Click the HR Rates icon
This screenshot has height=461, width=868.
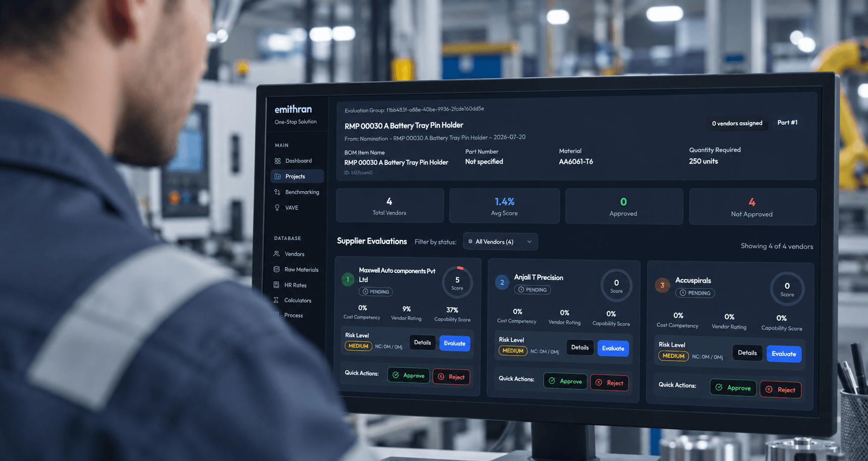pyautogui.click(x=276, y=285)
